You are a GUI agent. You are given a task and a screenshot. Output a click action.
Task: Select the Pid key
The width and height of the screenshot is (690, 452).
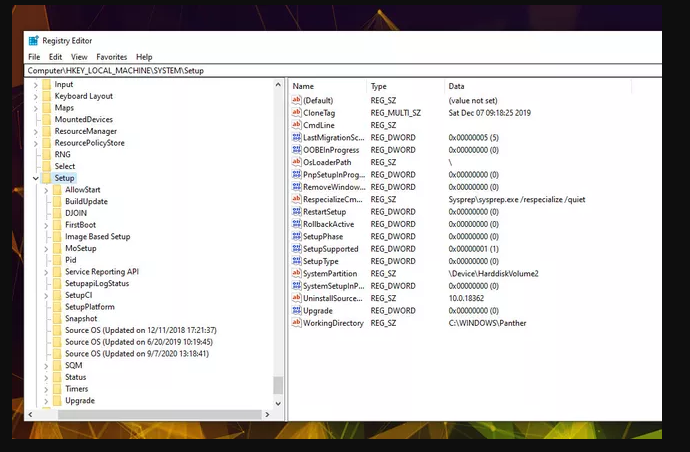point(70,260)
